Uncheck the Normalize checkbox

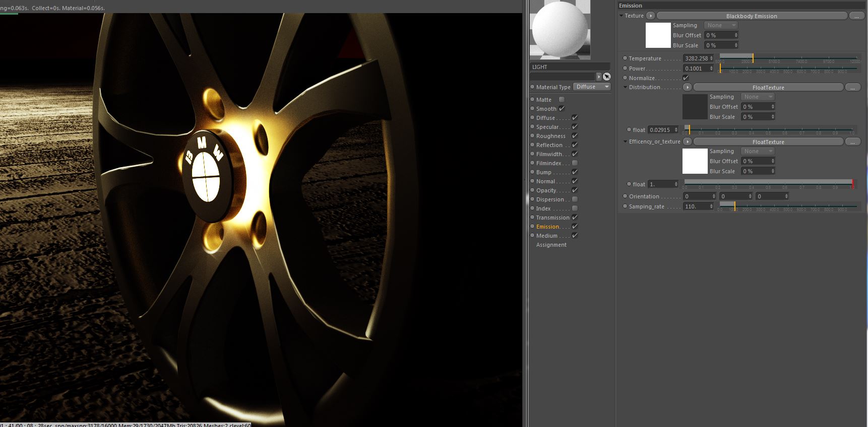click(x=686, y=78)
